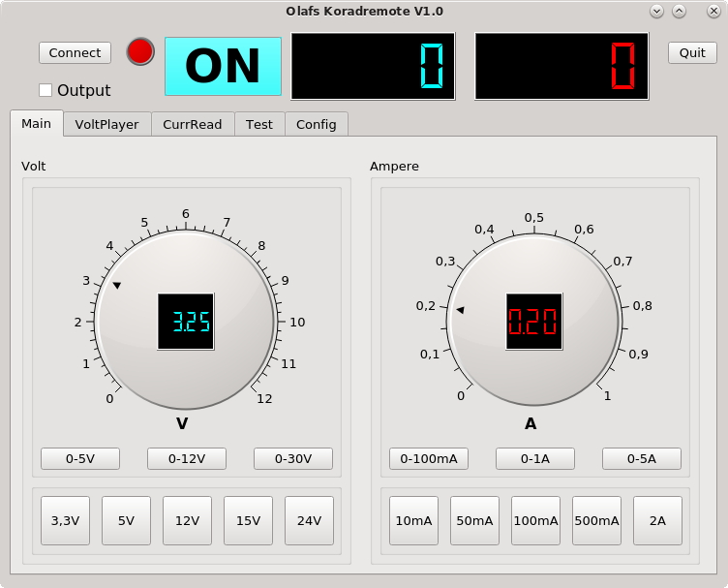Viewport: 728px width, 588px height.
Task: Select the 100mA current preset
Action: pos(535,520)
